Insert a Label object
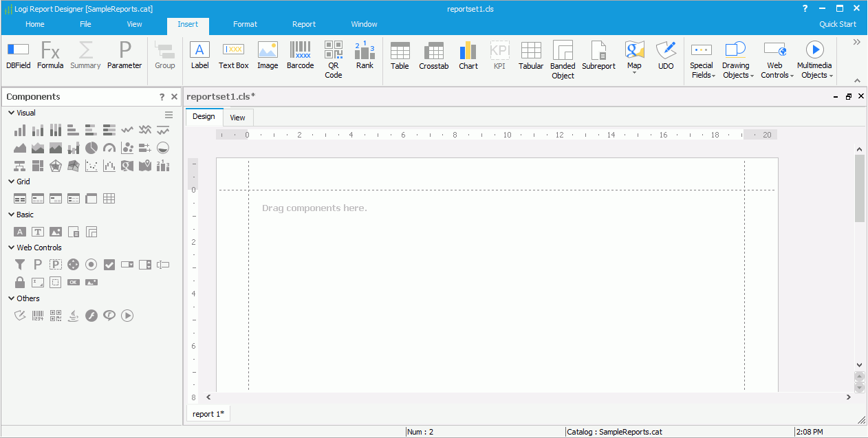 pos(199,55)
